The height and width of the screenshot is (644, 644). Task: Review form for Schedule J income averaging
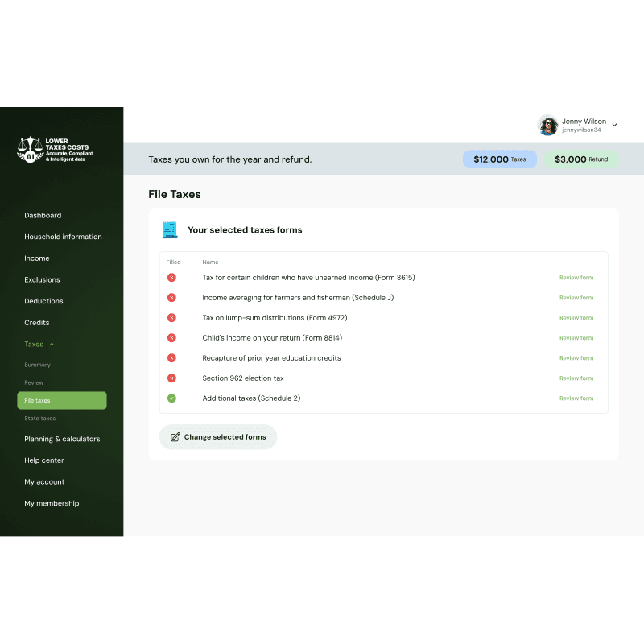pos(576,298)
